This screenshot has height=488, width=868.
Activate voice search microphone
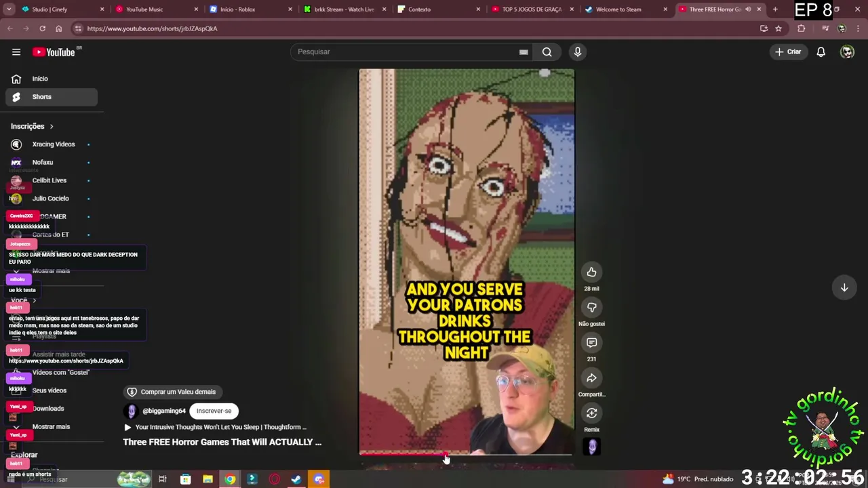578,52
